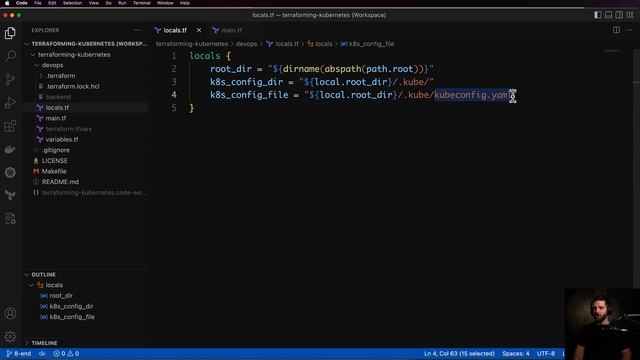Open the Manage gear settings icon
The height and width of the screenshot is (360, 640).
click(10, 336)
